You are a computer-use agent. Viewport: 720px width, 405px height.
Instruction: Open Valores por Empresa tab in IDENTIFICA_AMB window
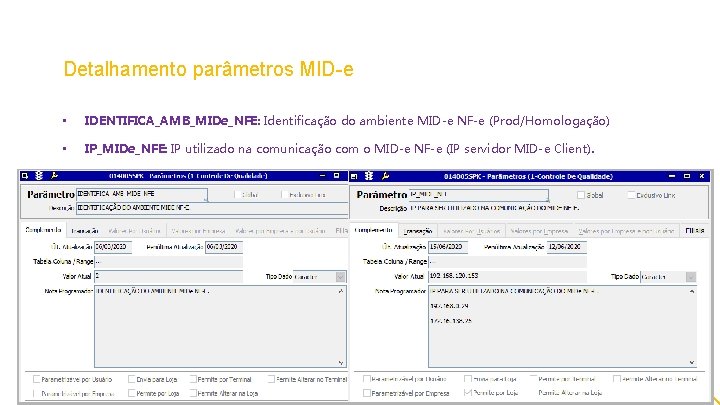pos(198,231)
